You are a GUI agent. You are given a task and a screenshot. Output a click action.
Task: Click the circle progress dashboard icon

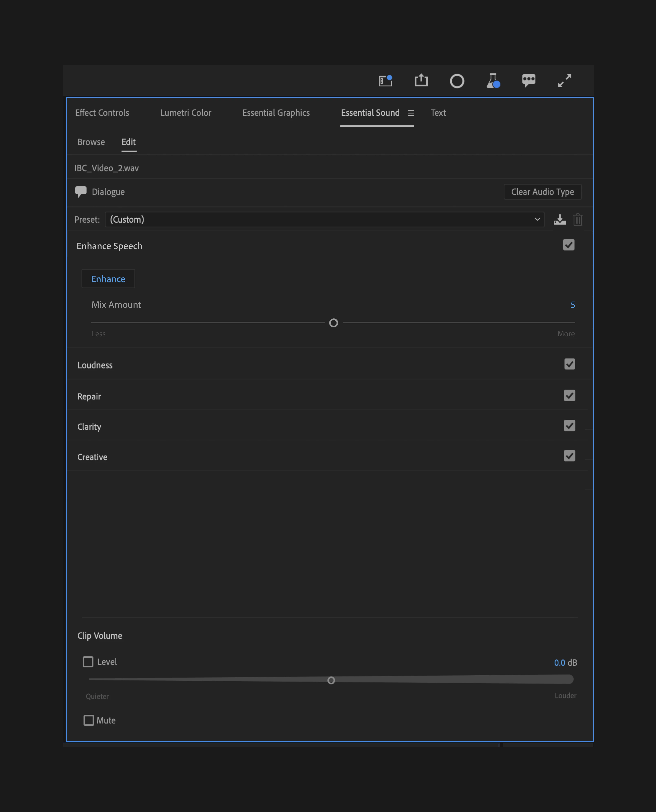pyautogui.click(x=457, y=81)
